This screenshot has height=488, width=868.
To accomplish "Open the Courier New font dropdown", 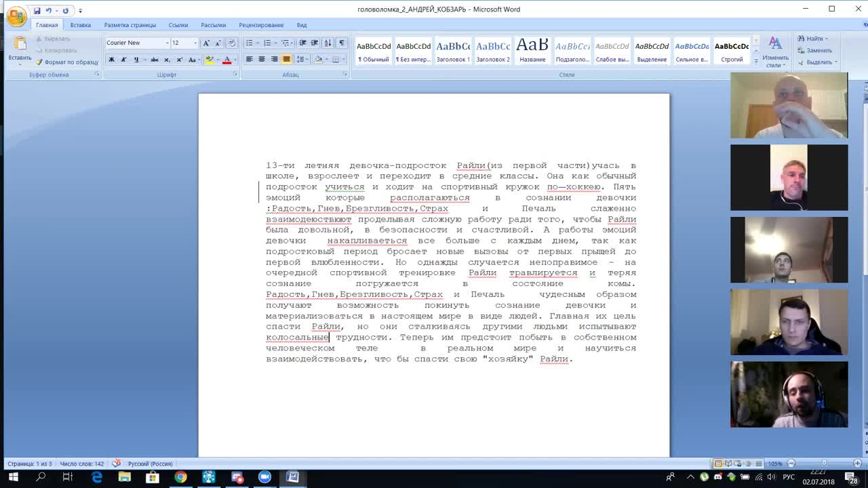I will pos(167,43).
